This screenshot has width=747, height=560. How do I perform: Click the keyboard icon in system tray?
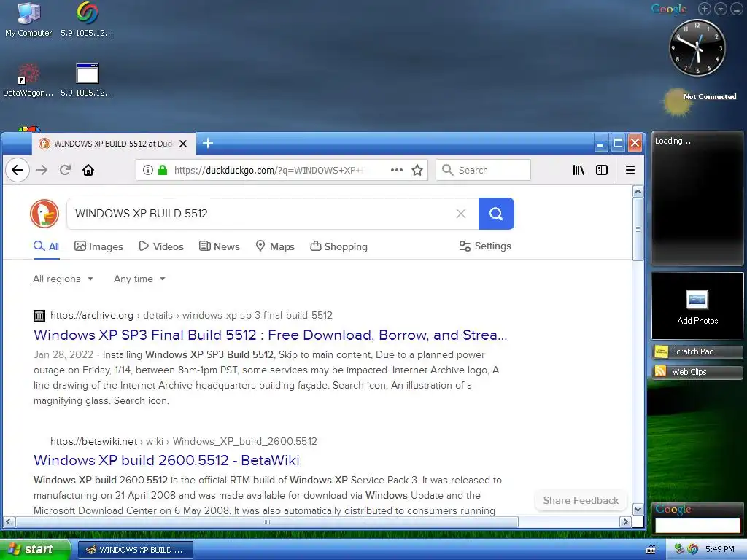(x=650, y=550)
